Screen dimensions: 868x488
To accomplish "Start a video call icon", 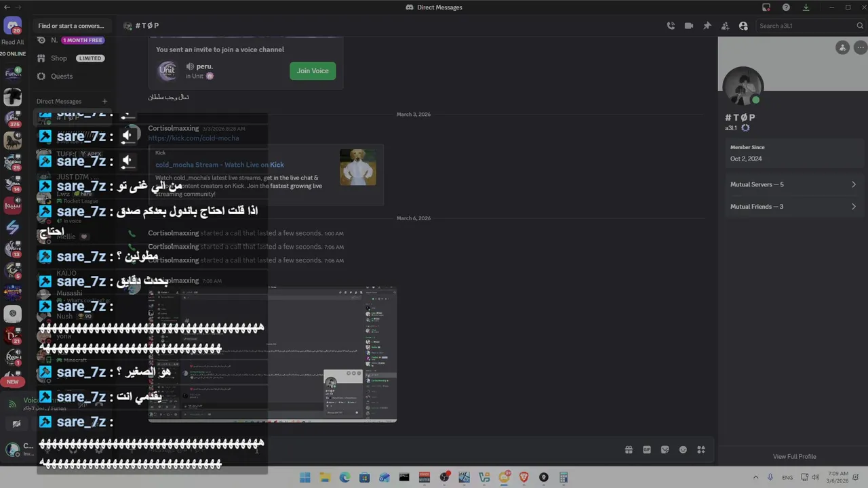I will tap(689, 26).
